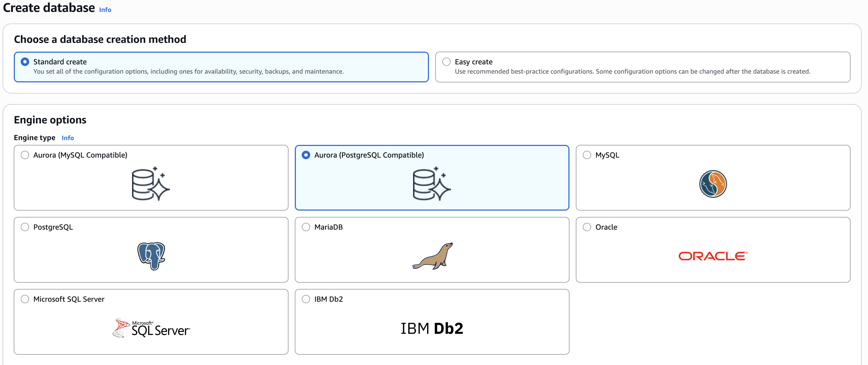The image size is (868, 365).
Task: Click the Easy create label text
Action: point(474,62)
